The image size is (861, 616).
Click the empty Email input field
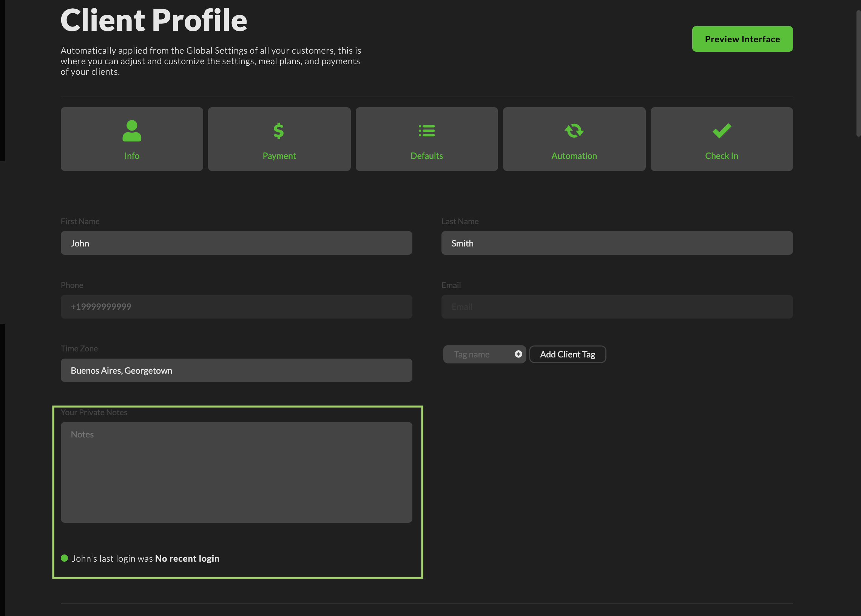point(617,307)
